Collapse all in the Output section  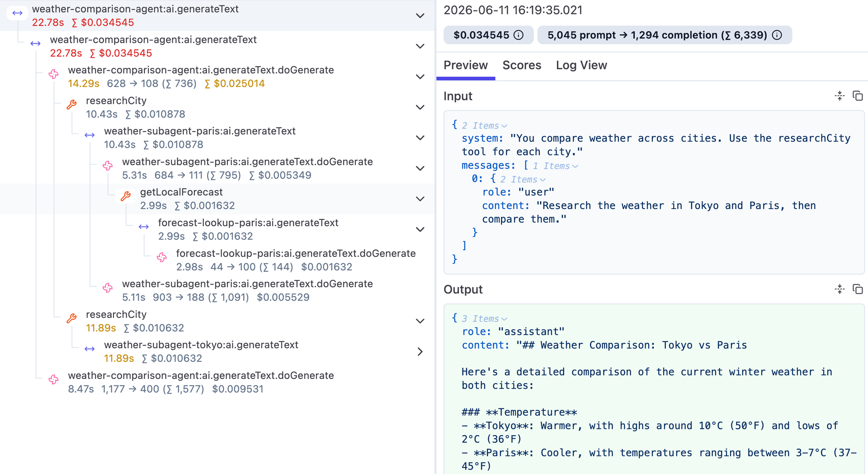[840, 289]
